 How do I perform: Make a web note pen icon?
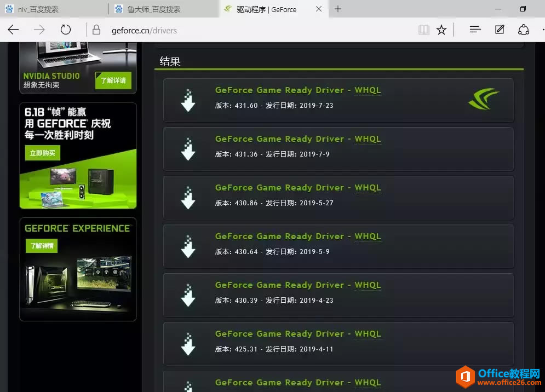pos(500,30)
